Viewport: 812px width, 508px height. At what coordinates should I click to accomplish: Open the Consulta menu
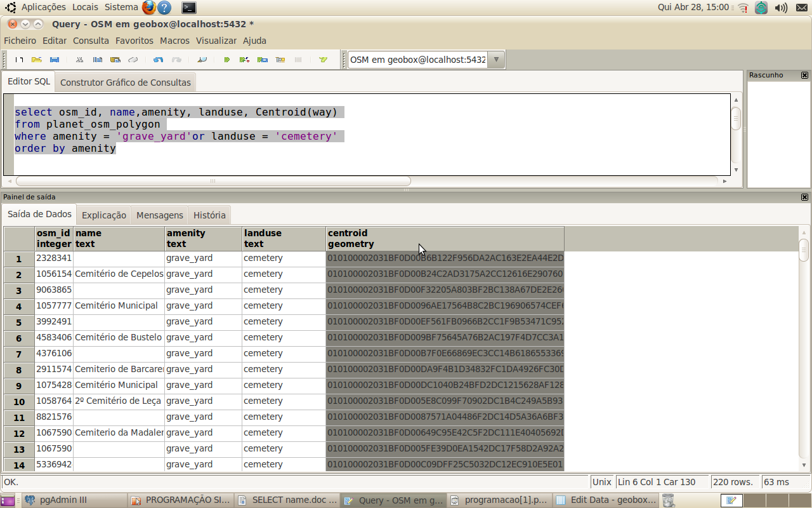91,41
